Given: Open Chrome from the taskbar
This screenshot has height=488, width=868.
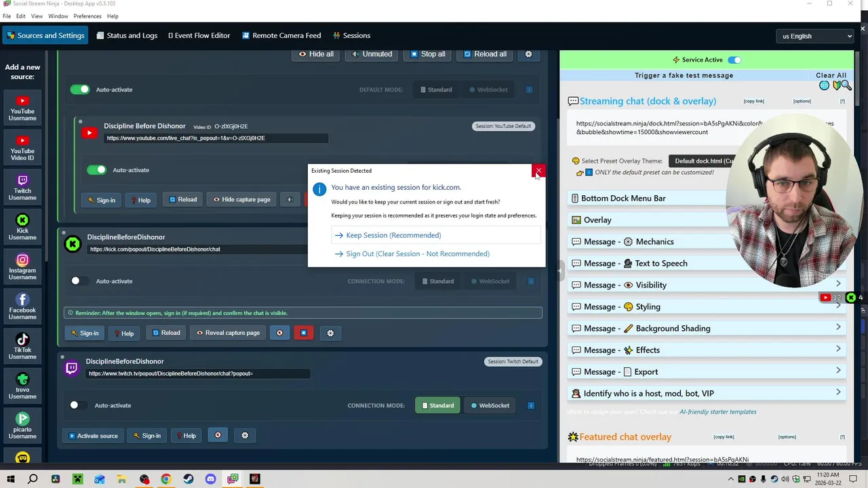Looking at the screenshot, I should click(166, 479).
